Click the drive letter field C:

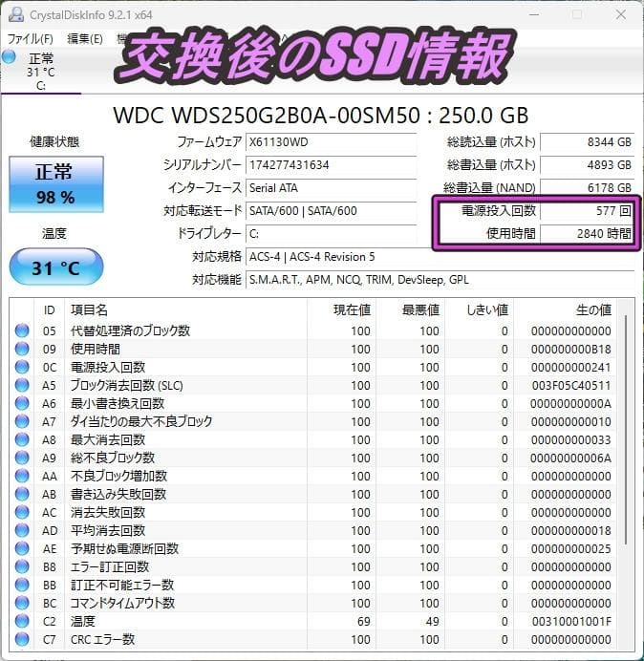(331, 233)
